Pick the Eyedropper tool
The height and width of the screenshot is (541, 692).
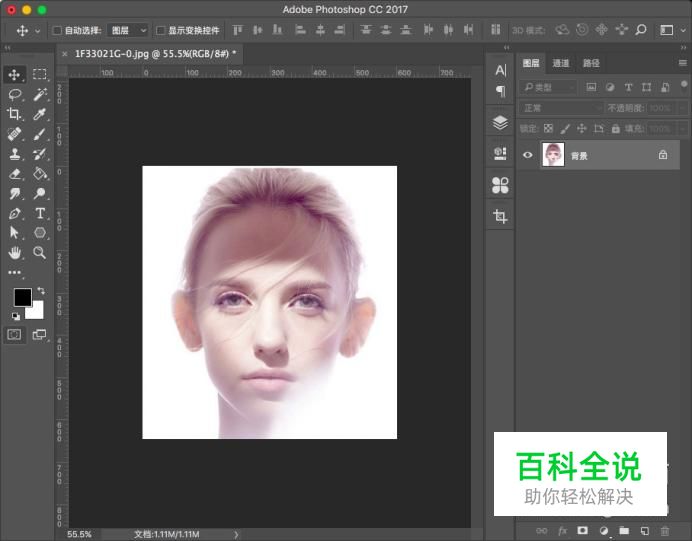tap(40, 114)
